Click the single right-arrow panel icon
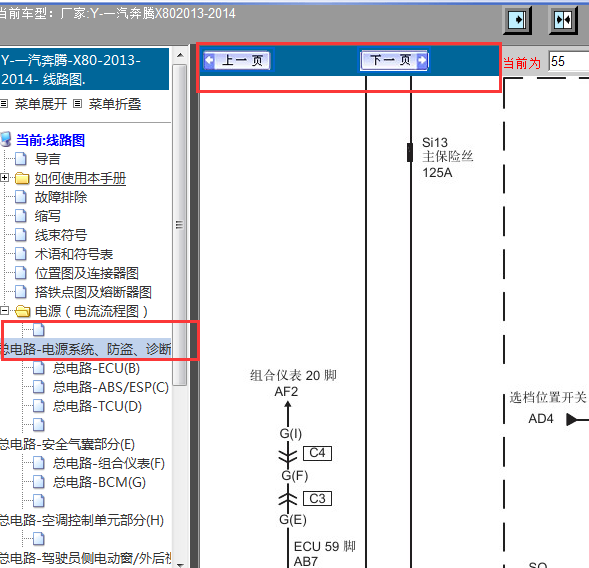 517,20
